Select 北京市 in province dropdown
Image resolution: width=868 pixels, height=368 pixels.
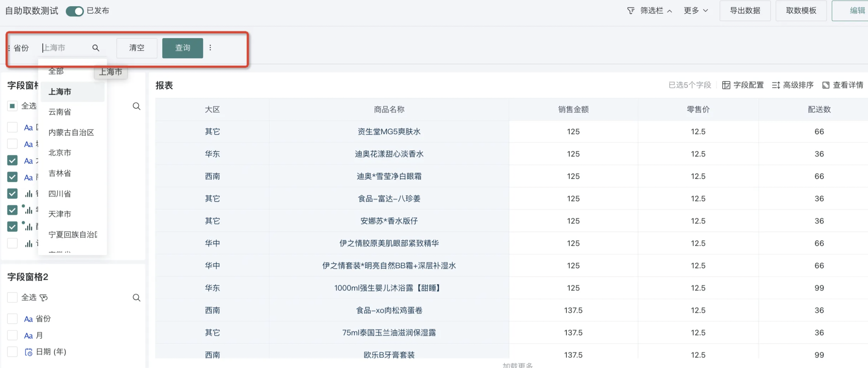pyautogui.click(x=73, y=152)
